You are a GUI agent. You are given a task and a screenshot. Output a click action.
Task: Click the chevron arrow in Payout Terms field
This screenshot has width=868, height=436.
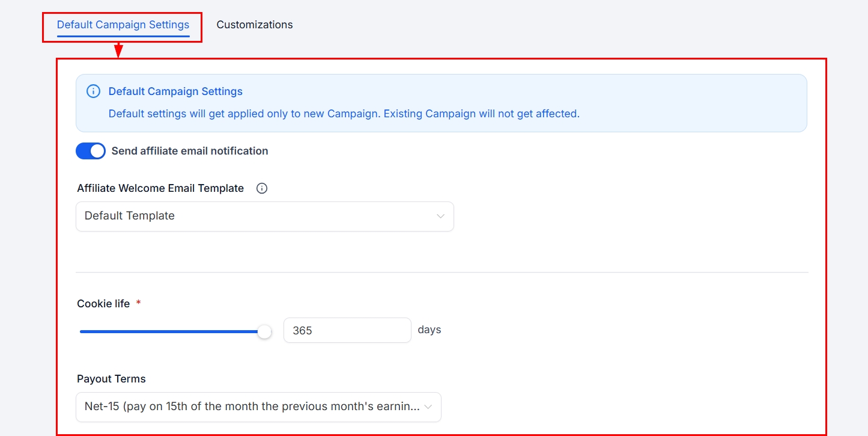click(x=428, y=407)
